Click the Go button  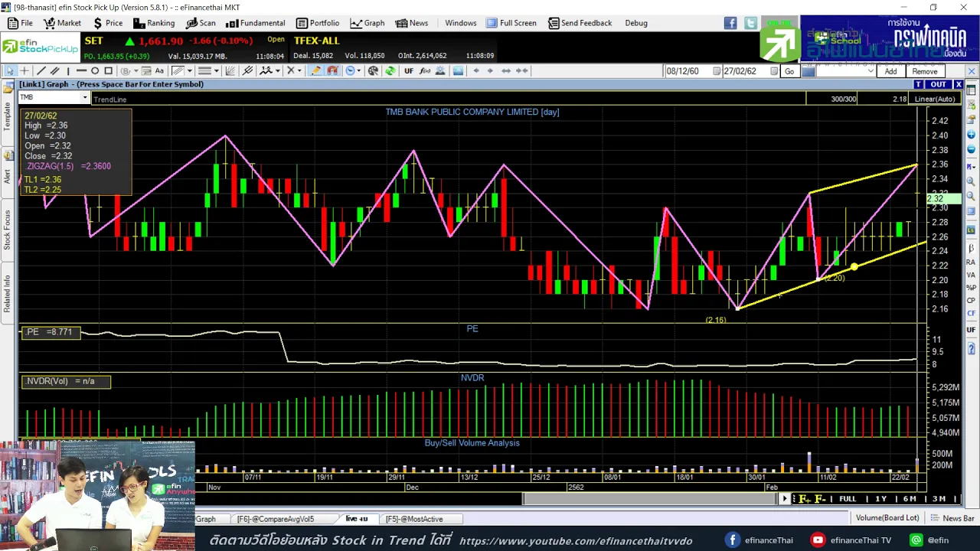coord(789,71)
